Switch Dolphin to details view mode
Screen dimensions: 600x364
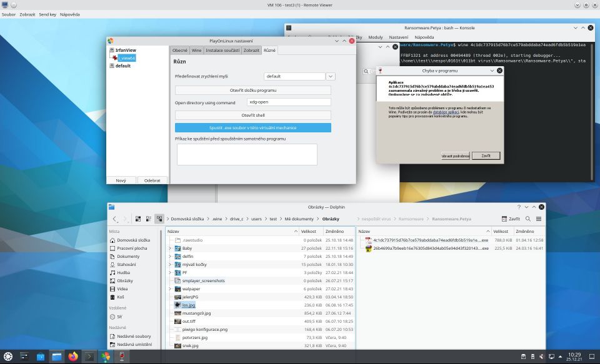159,219
